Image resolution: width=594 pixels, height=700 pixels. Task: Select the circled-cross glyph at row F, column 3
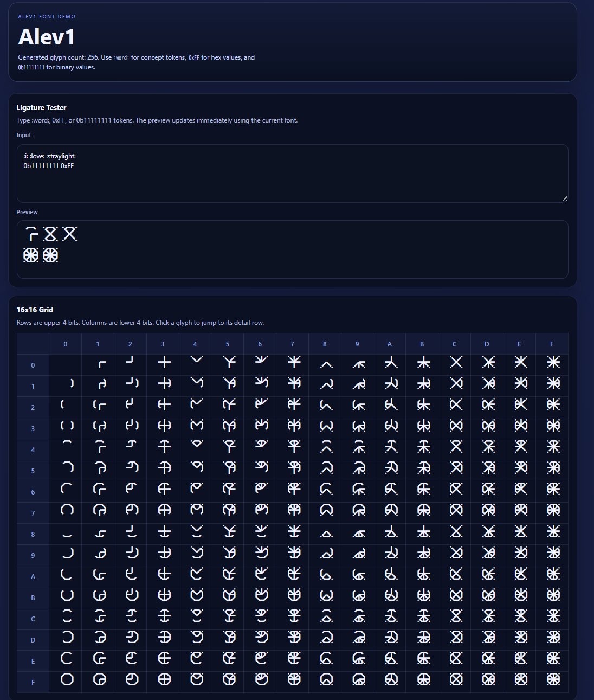click(164, 679)
